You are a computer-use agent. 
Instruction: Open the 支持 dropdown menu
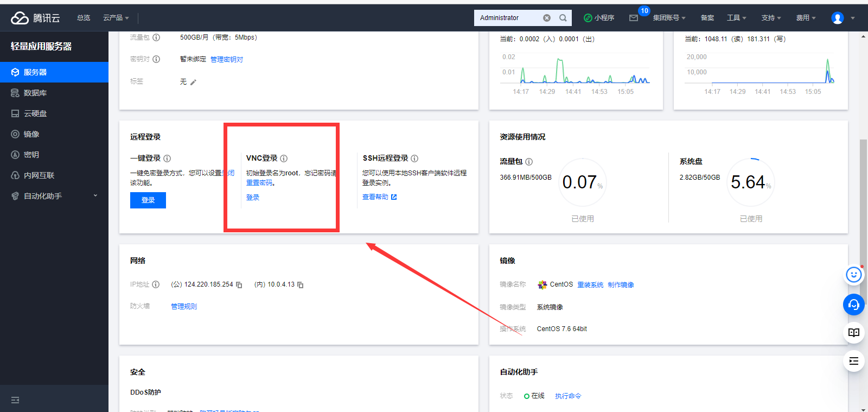(771, 18)
